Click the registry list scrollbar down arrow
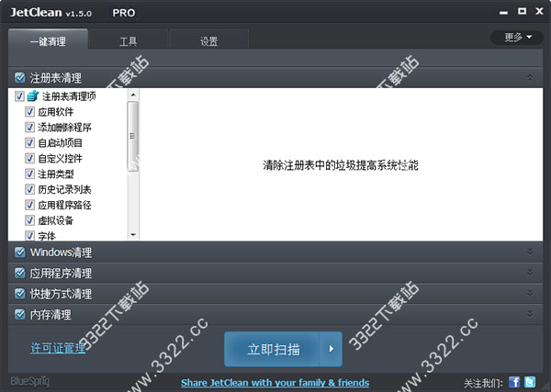 [133, 235]
